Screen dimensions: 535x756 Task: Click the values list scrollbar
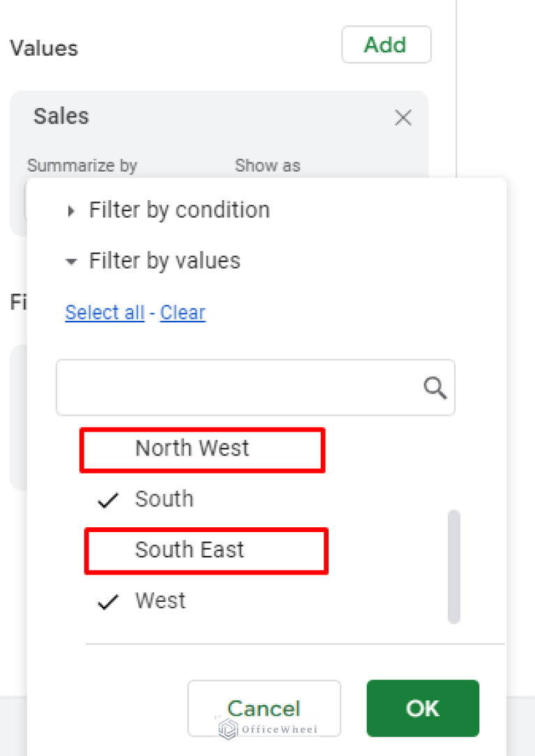[x=453, y=566]
